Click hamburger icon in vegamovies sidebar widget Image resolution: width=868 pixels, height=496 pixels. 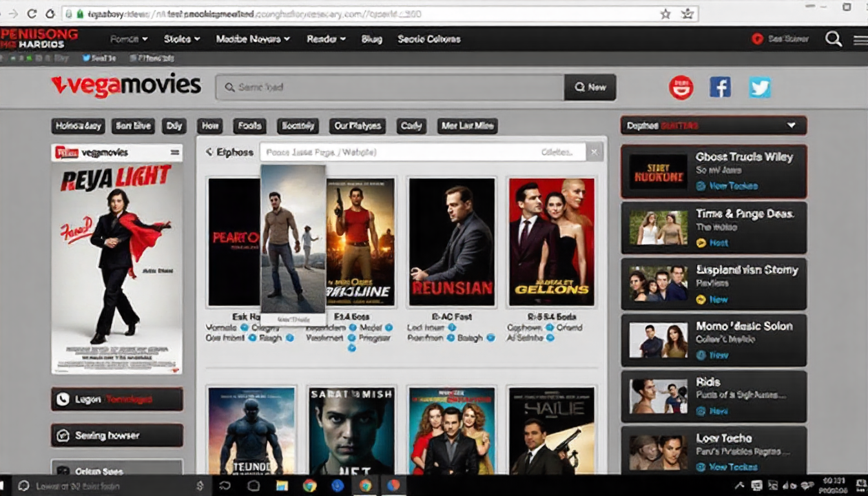coord(174,153)
